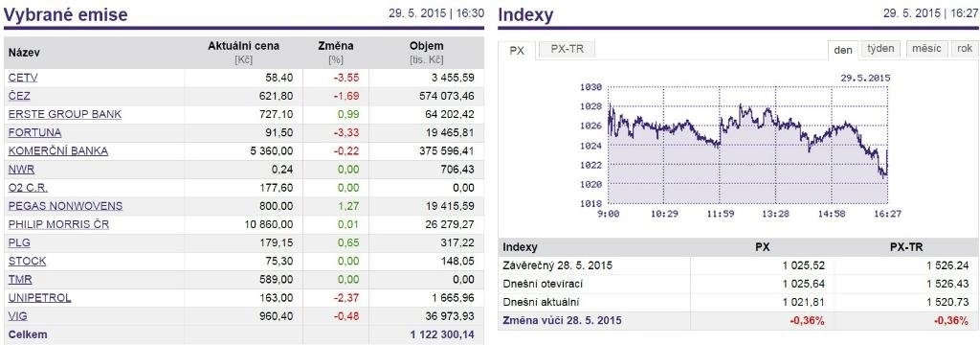The width and height of the screenshot is (980, 345).
Task: Switch to the PX-TR index tab
Action: (x=566, y=49)
